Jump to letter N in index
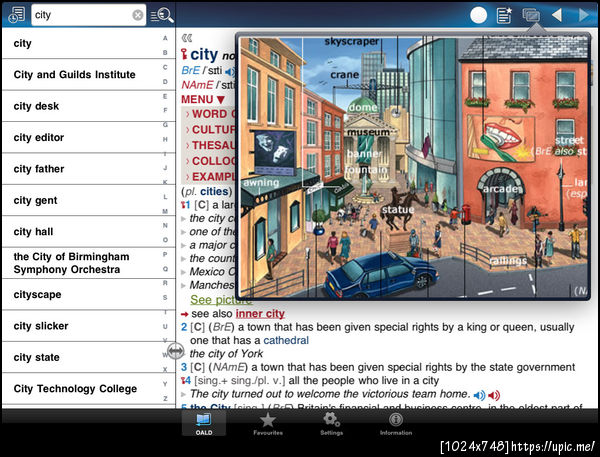The width and height of the screenshot is (600, 457). pos(165,225)
